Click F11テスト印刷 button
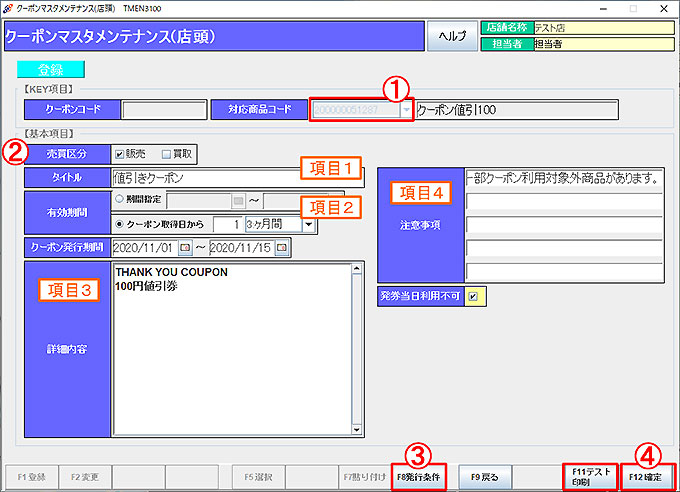Image resolution: width=680 pixels, height=492 pixels. [x=590, y=477]
